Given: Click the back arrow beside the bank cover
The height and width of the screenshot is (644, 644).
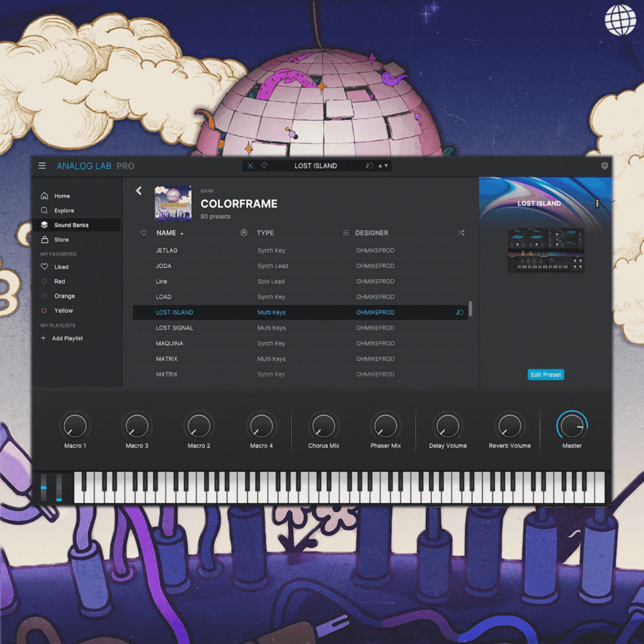Looking at the screenshot, I should [x=139, y=191].
